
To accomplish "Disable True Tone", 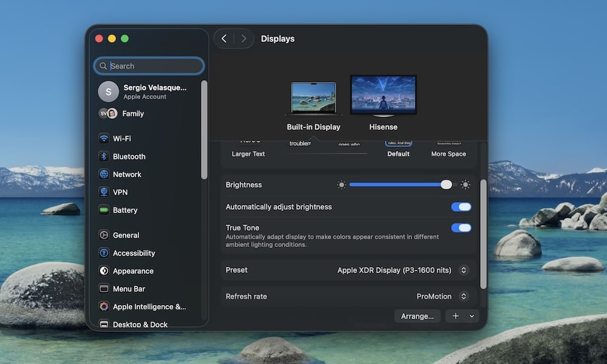I will [461, 227].
